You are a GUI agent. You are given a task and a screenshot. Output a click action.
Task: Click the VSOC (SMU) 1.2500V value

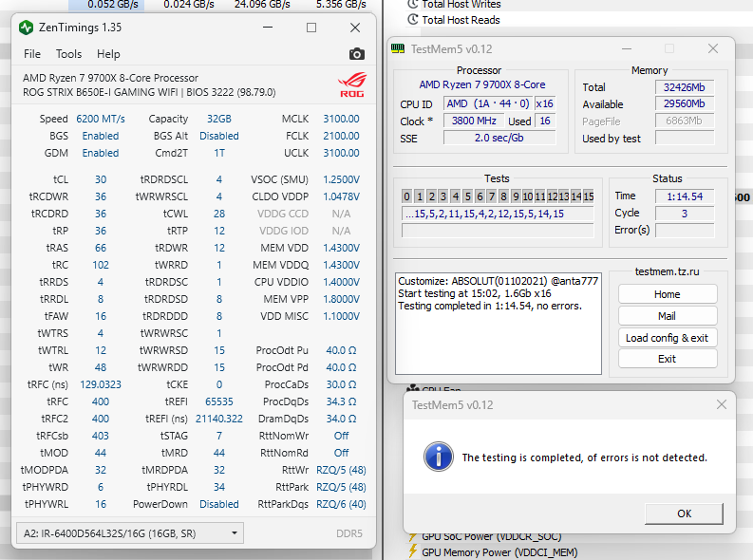pyautogui.click(x=341, y=179)
